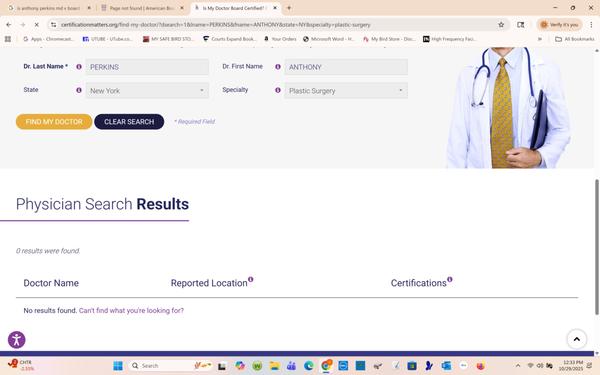This screenshot has width=600, height=375.
Task: Open the info tooltip for Dr. Last Name
Action: pos(79,67)
